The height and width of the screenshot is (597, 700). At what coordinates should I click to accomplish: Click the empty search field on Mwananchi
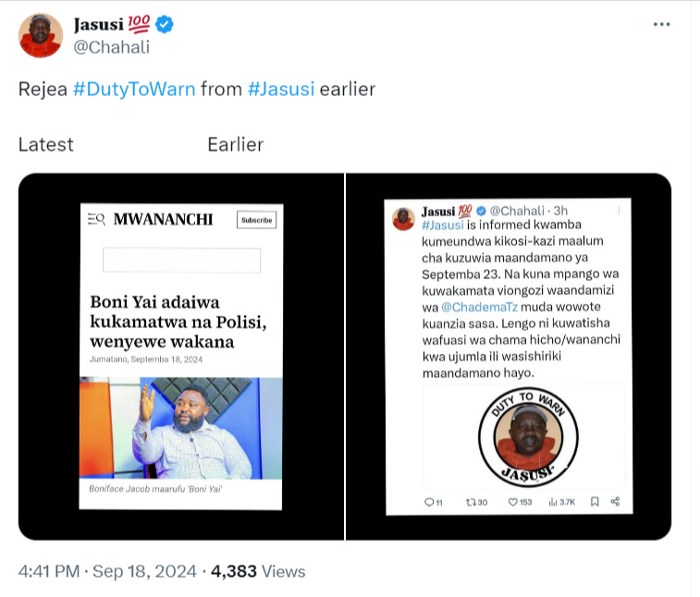point(181,260)
